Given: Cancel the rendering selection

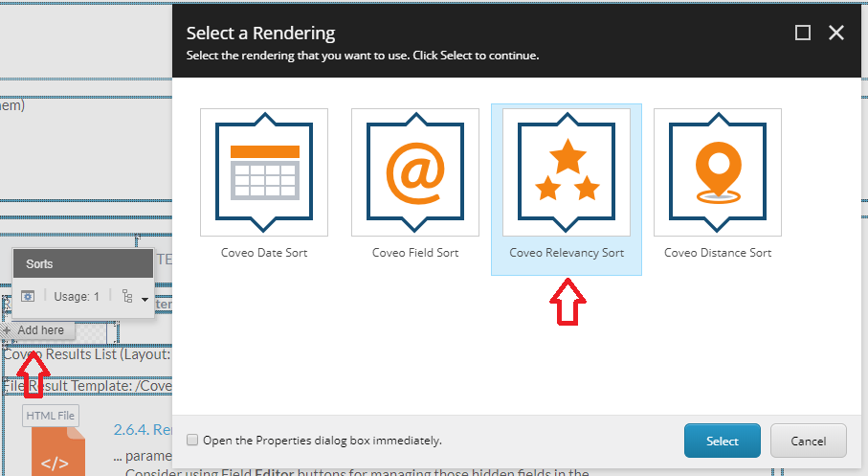Looking at the screenshot, I should tap(809, 442).
